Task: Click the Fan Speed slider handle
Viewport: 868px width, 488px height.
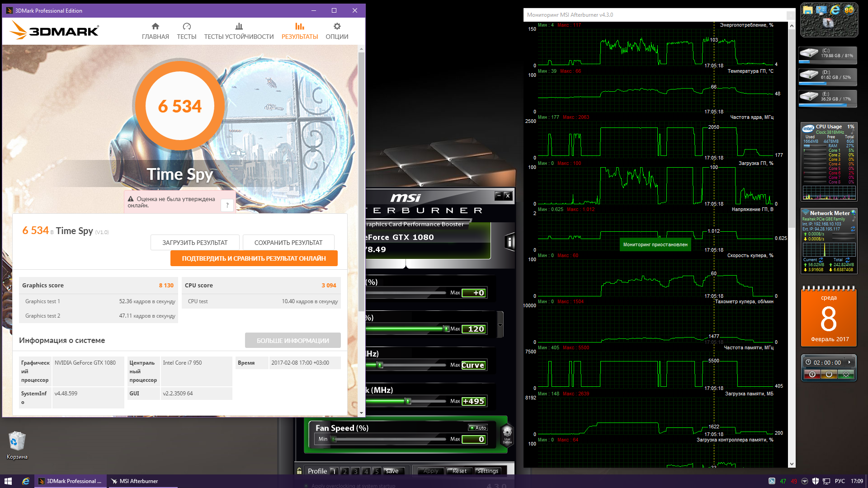Action: click(x=334, y=439)
